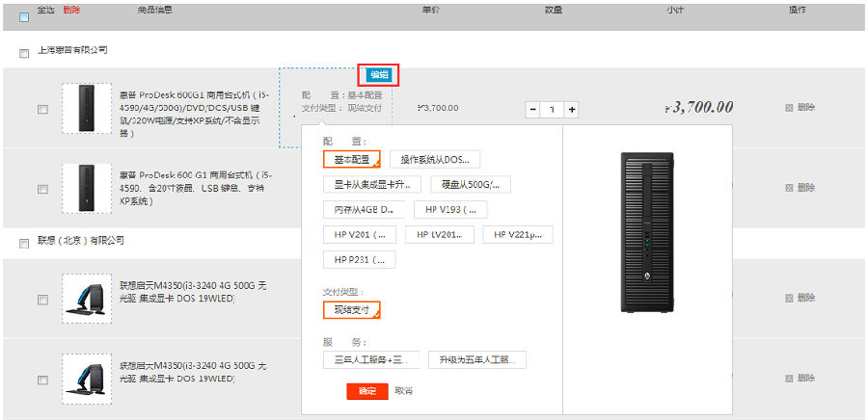Click 取消 to cancel the popup

point(403,391)
